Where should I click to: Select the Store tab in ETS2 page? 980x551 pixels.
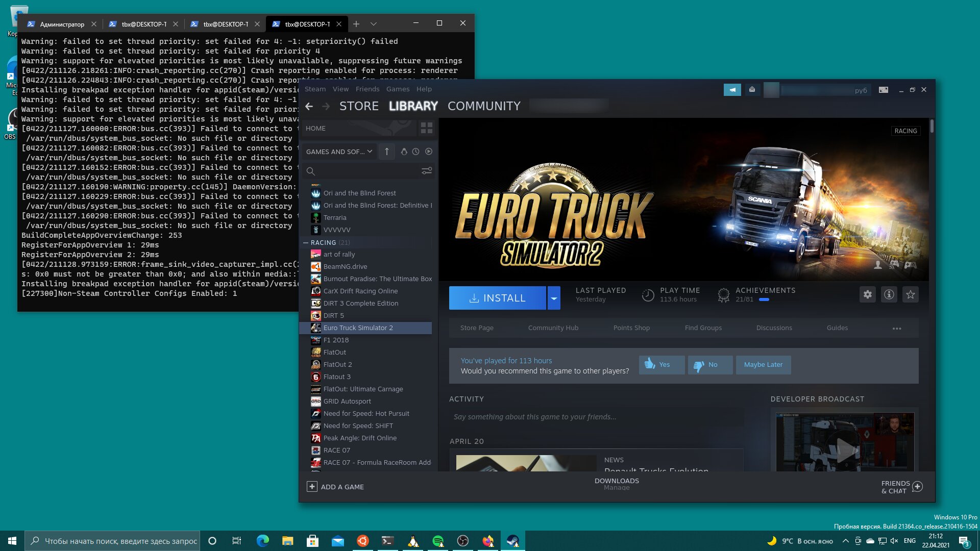coord(477,328)
